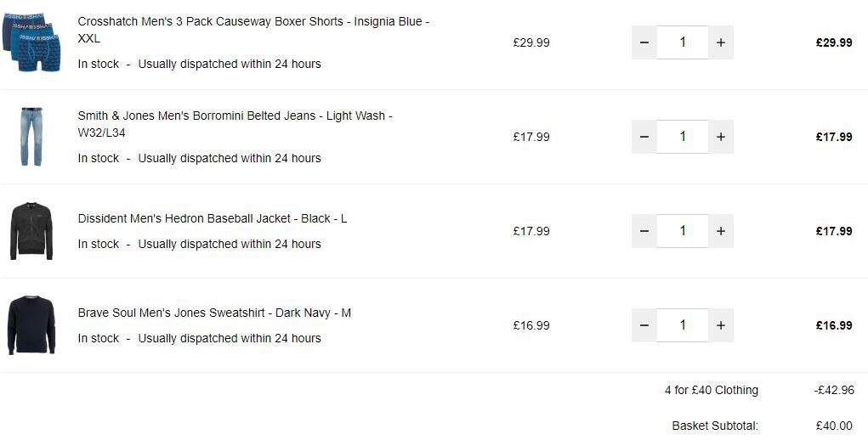Open the black baseball jacket thumbnail

coord(31,231)
